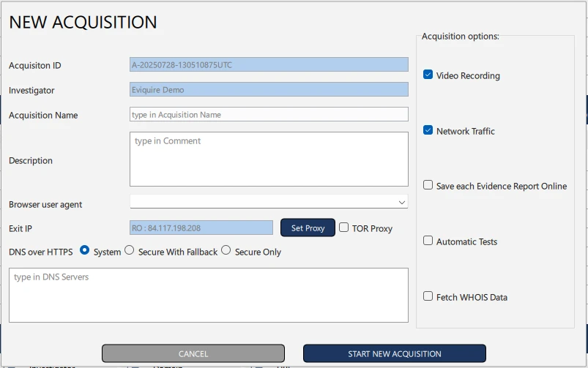Click the Set Proxy button
The height and width of the screenshot is (368, 588).
tap(308, 228)
